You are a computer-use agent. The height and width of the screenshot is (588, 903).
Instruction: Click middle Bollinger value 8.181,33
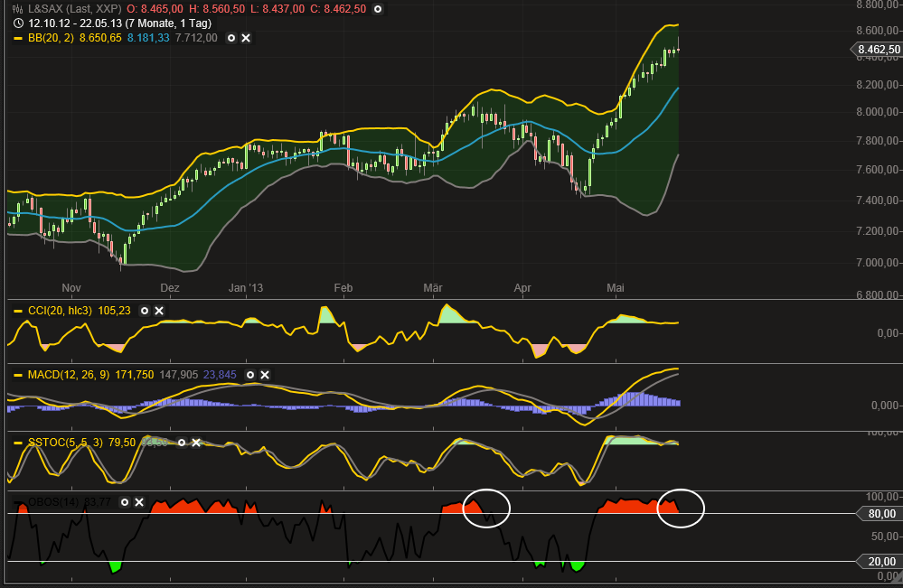pos(148,38)
